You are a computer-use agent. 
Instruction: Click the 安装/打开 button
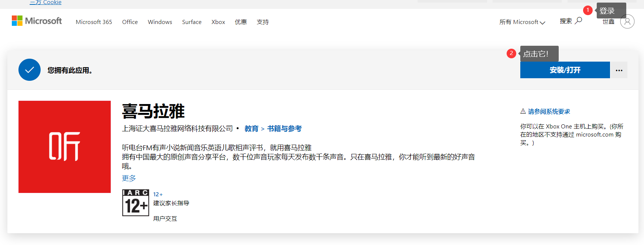coord(565,70)
